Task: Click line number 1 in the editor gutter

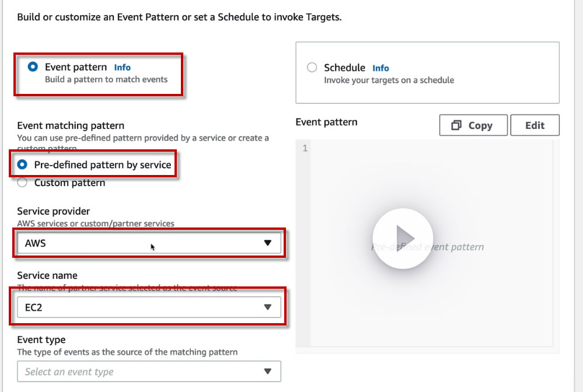Action: [303, 149]
